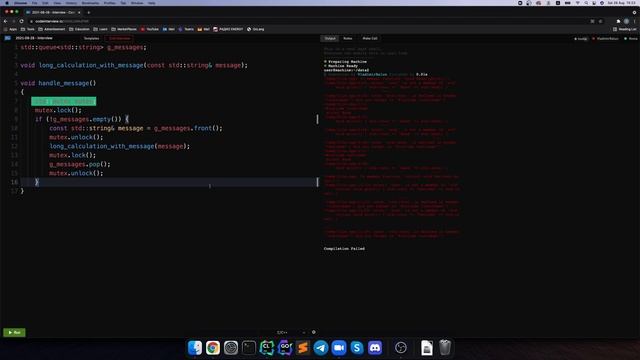The image size is (640, 360).
Task: Open the File menu in menu bar
Action: [x=35, y=3]
